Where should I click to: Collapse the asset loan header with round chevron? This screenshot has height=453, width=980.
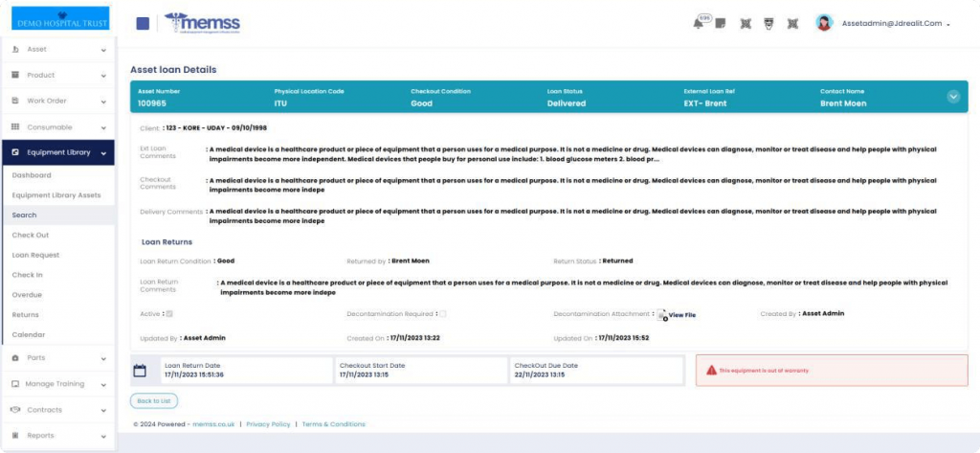[953, 97]
